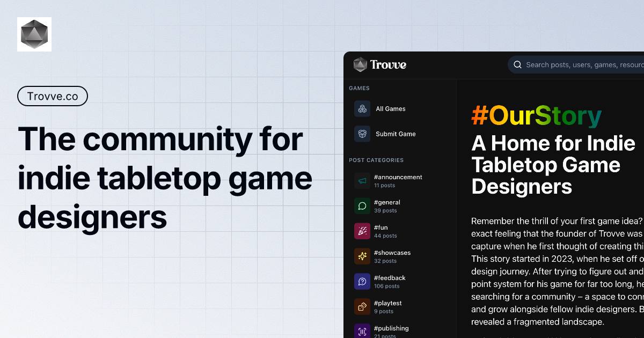Select the #publishing category icon
Viewport: 644px width, 338px height.
362,331
